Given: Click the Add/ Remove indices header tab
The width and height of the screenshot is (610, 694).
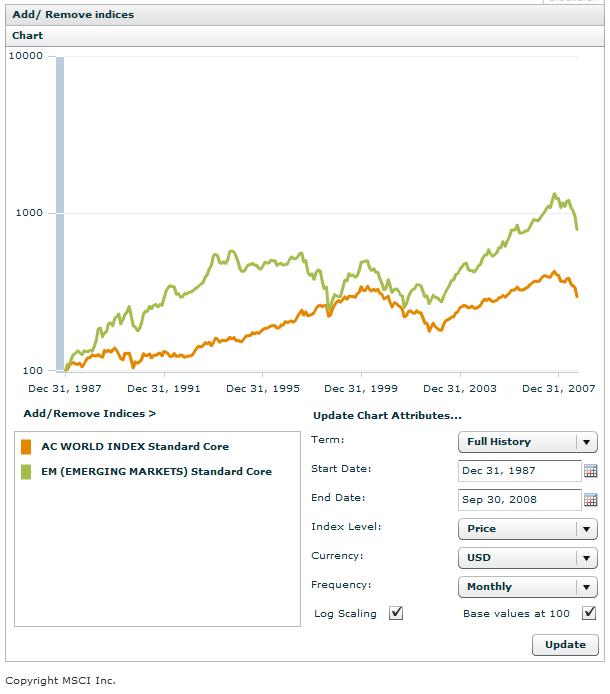Looking at the screenshot, I should 73,15.
